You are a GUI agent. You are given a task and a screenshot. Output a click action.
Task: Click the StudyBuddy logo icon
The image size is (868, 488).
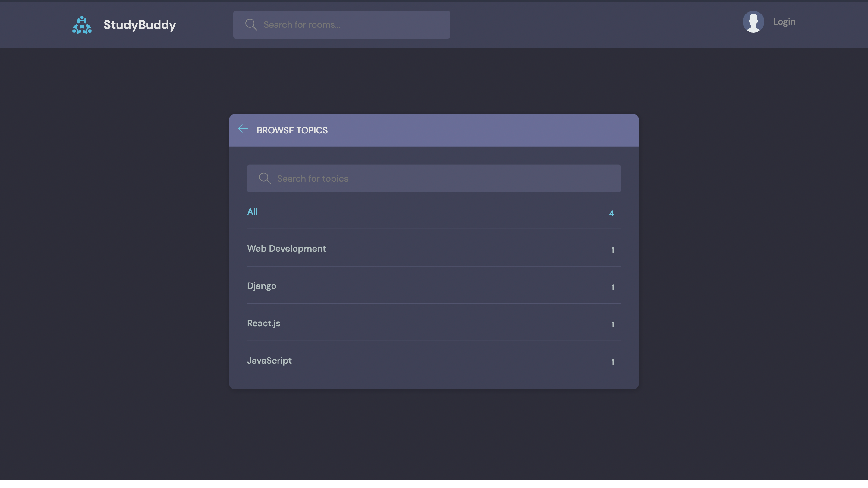pyautogui.click(x=82, y=24)
